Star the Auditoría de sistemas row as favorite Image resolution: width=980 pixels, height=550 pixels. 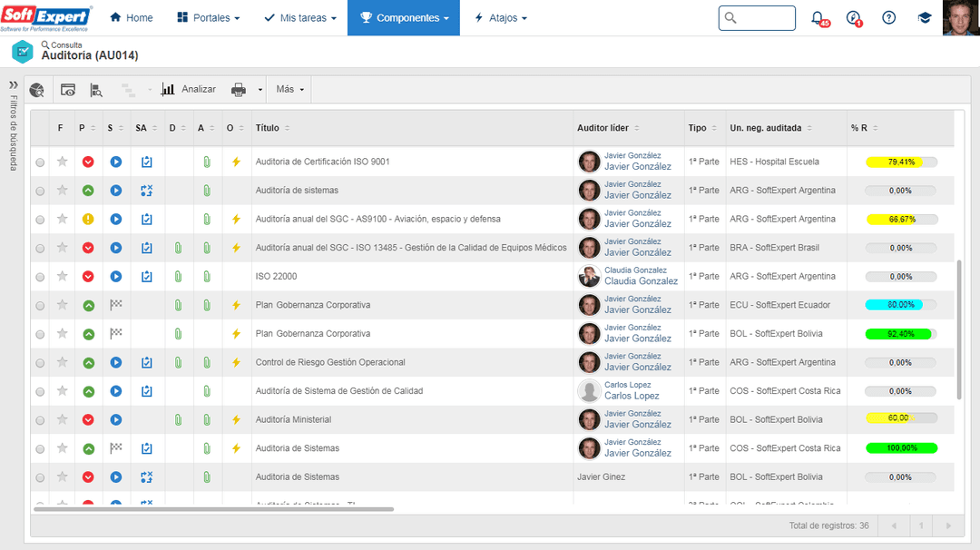point(62,191)
